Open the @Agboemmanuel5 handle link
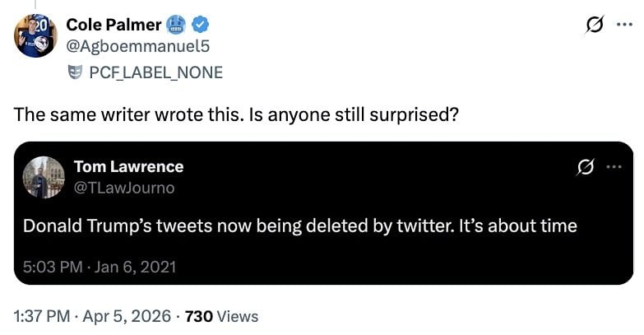The image size is (644, 335). point(137,47)
